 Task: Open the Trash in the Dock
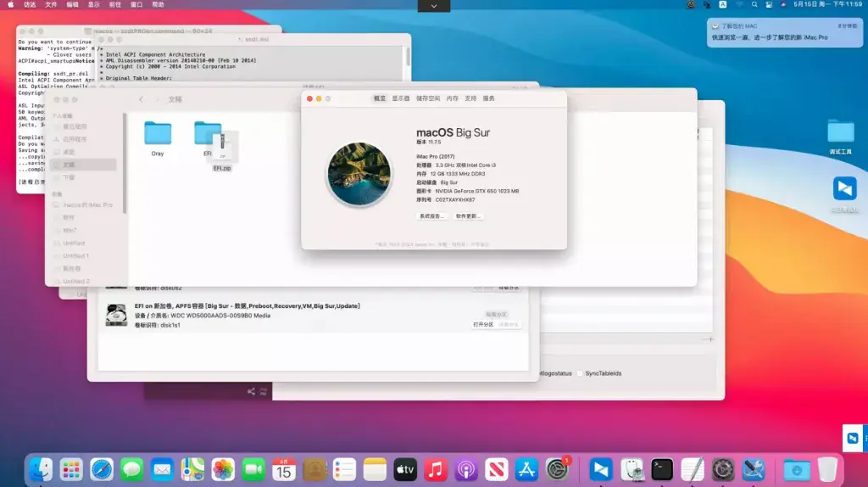pyautogui.click(x=827, y=470)
